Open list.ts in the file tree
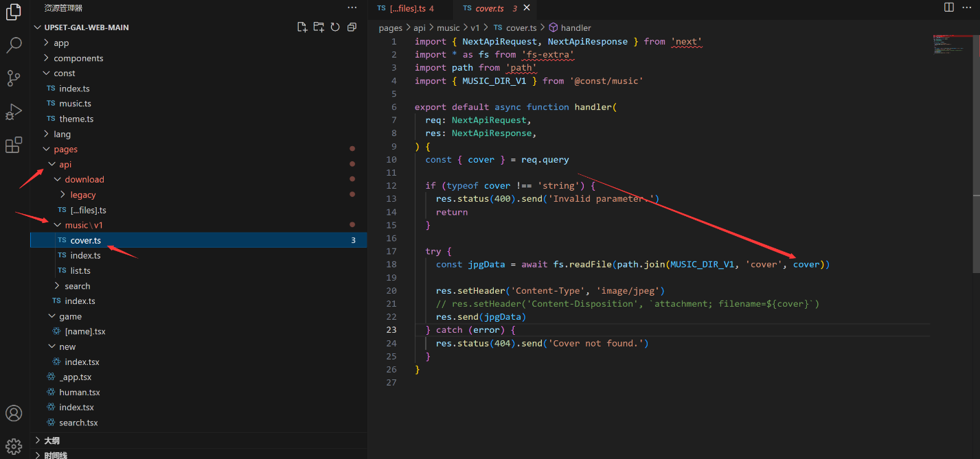Viewport: 980px width, 459px height. pos(80,270)
